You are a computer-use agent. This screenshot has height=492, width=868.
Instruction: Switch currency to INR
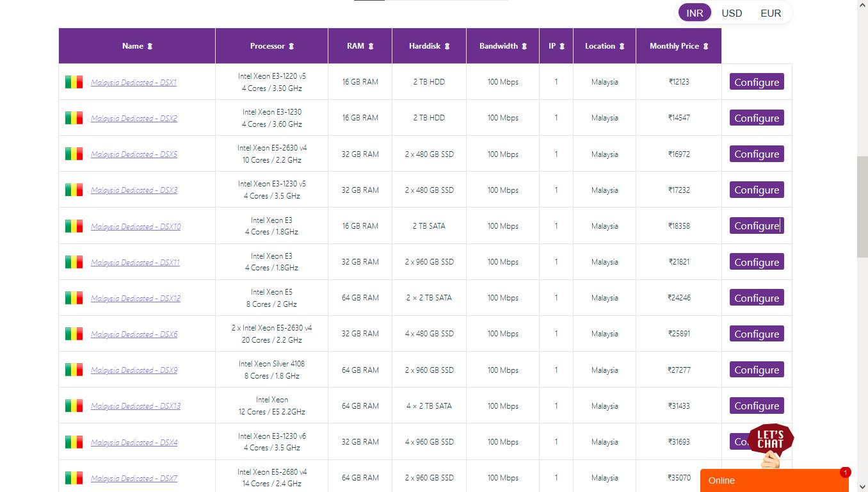(x=695, y=13)
